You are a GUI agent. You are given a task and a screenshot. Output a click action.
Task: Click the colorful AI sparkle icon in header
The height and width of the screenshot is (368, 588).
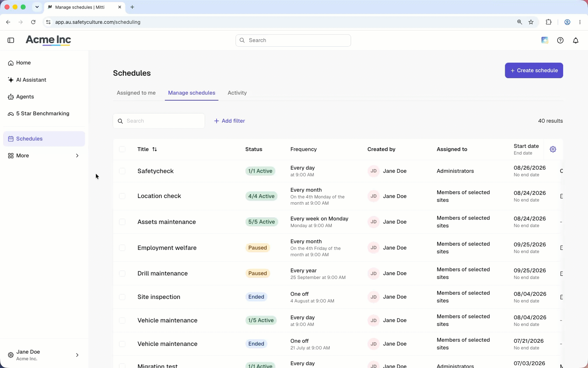click(x=545, y=40)
